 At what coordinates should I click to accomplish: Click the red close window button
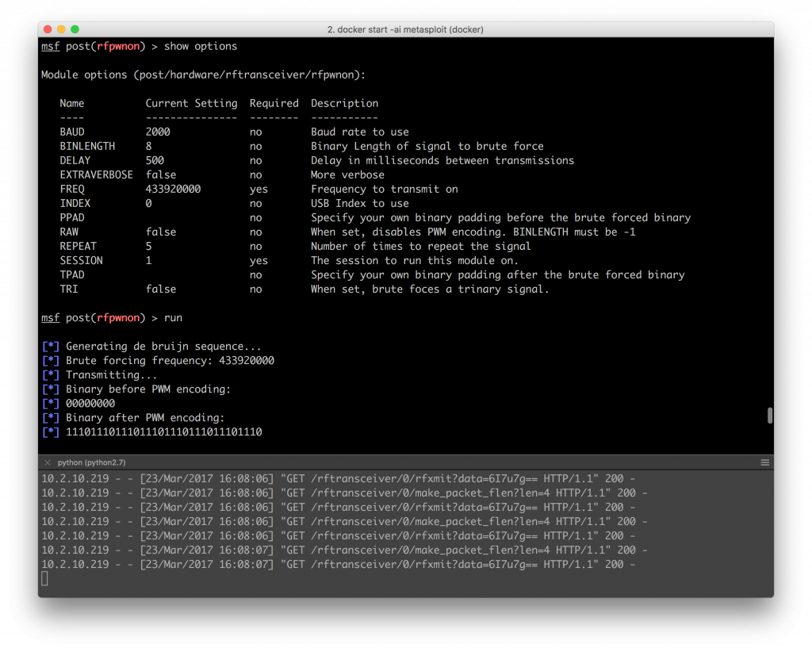click(48, 29)
